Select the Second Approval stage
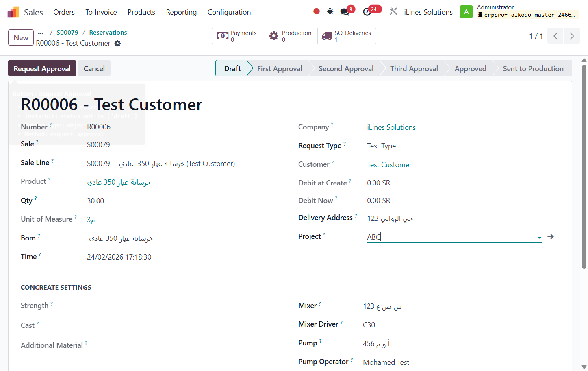Viewport: 588px width, 371px height. 346,68
